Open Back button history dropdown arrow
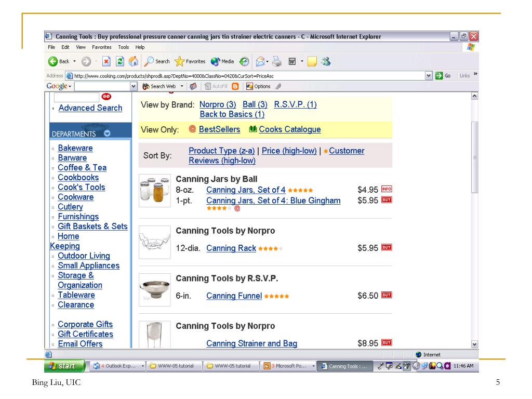 point(75,61)
